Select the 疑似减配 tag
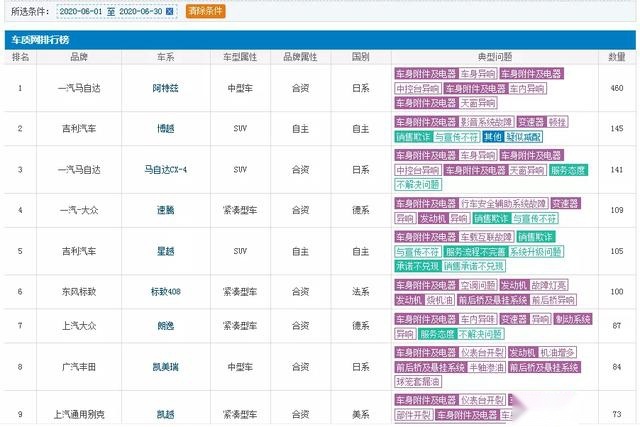640x427 pixels. point(524,137)
